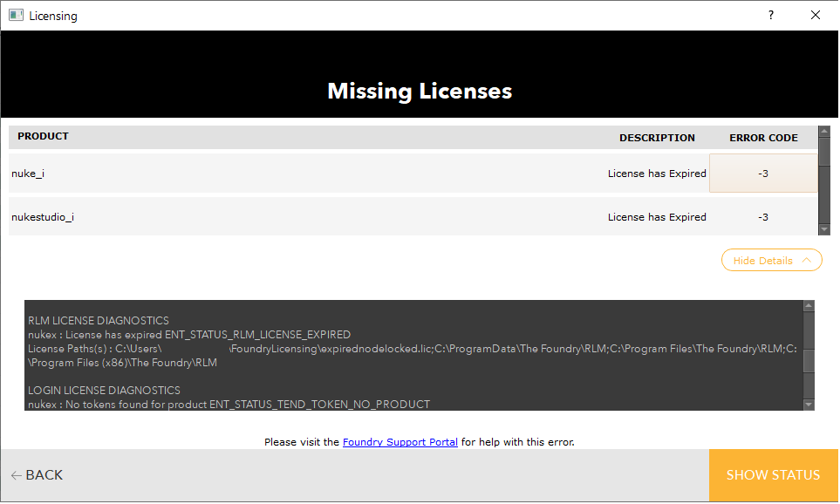840x504 pixels.
Task: Click License has Expired description for nukestudio_i
Action: [x=657, y=217]
